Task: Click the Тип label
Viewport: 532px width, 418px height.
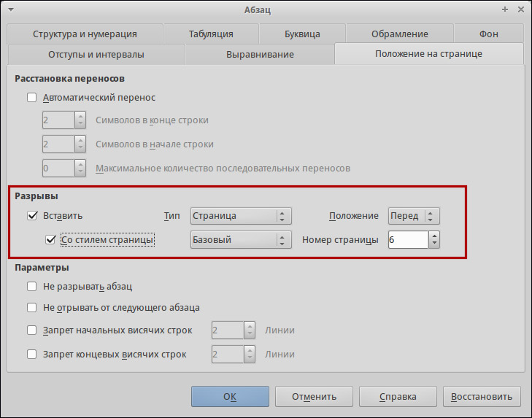Action: tap(172, 216)
